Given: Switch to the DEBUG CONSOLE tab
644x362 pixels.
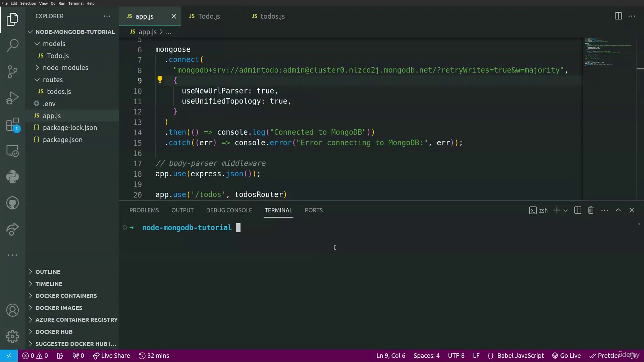Looking at the screenshot, I should (229, 210).
